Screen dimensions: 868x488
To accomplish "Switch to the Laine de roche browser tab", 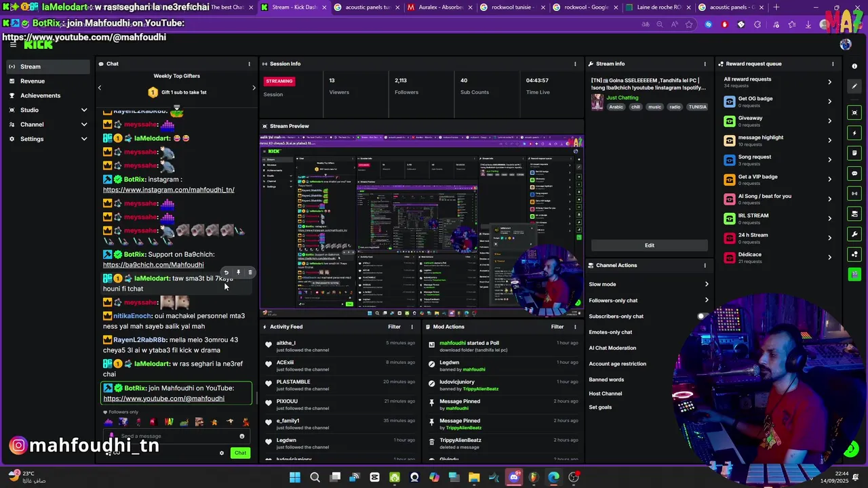I will click(656, 7).
